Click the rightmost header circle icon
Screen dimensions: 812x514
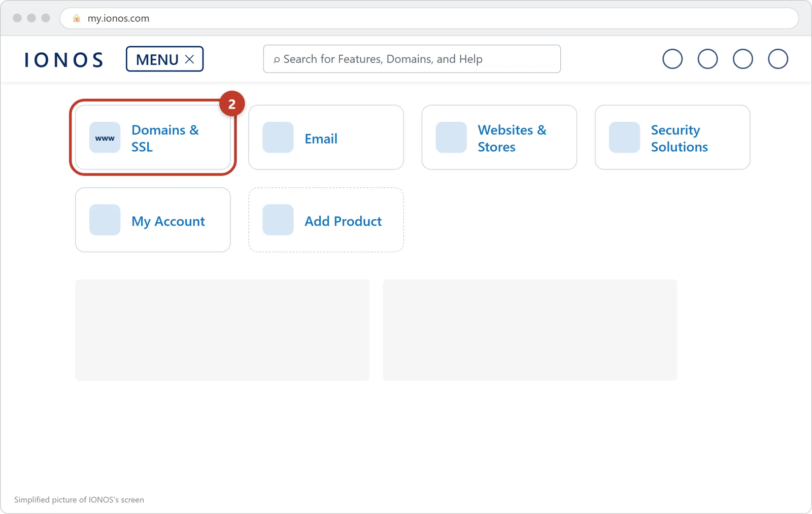(778, 59)
